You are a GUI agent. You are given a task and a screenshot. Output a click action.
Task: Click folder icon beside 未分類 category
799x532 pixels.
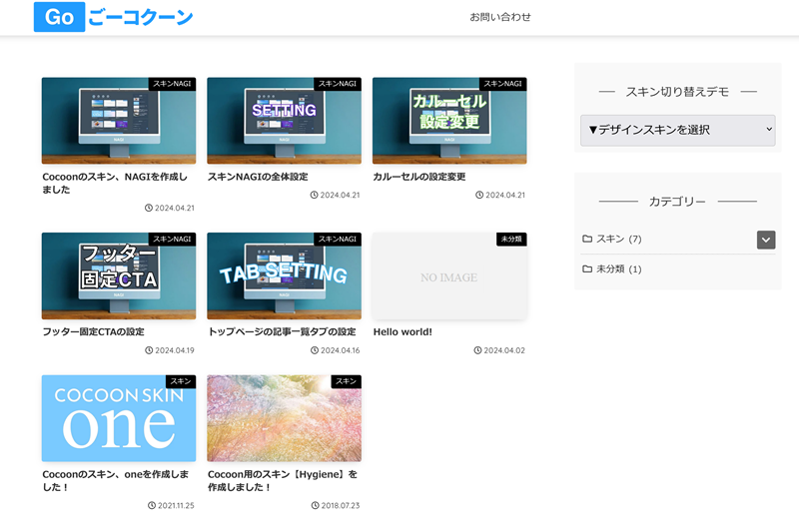[x=587, y=268]
